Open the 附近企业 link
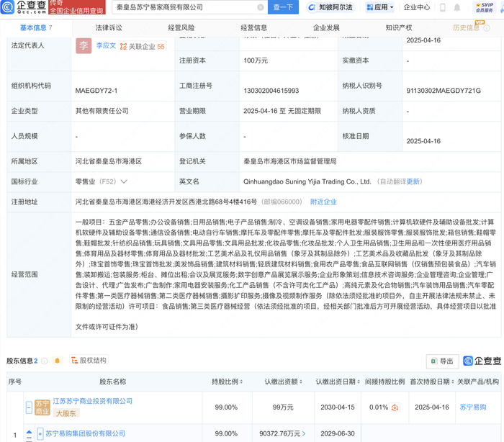504x442 pixels. coord(323,202)
